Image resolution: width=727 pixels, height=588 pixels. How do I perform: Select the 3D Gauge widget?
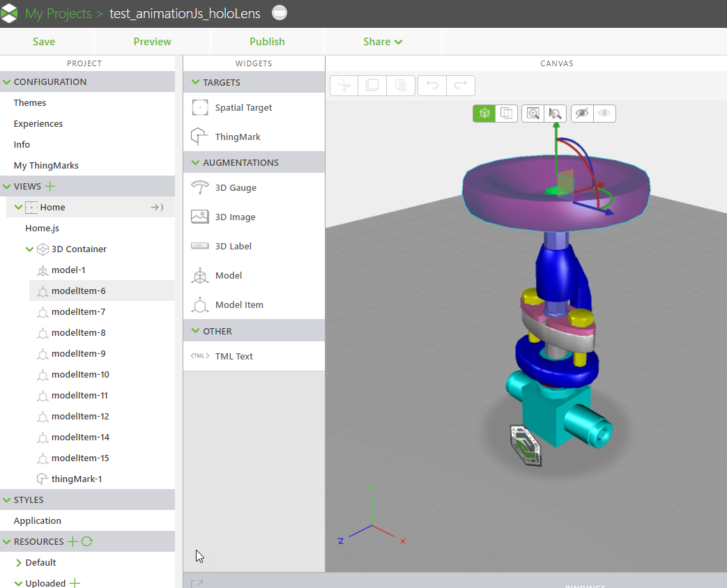click(x=236, y=187)
